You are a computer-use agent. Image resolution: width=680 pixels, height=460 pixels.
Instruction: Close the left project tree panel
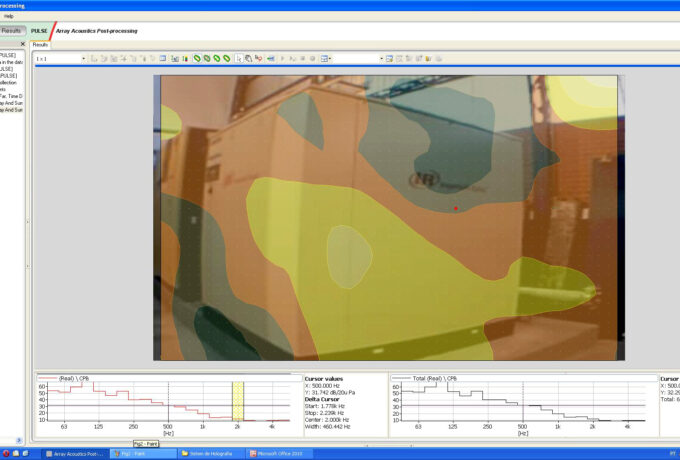tap(23, 45)
